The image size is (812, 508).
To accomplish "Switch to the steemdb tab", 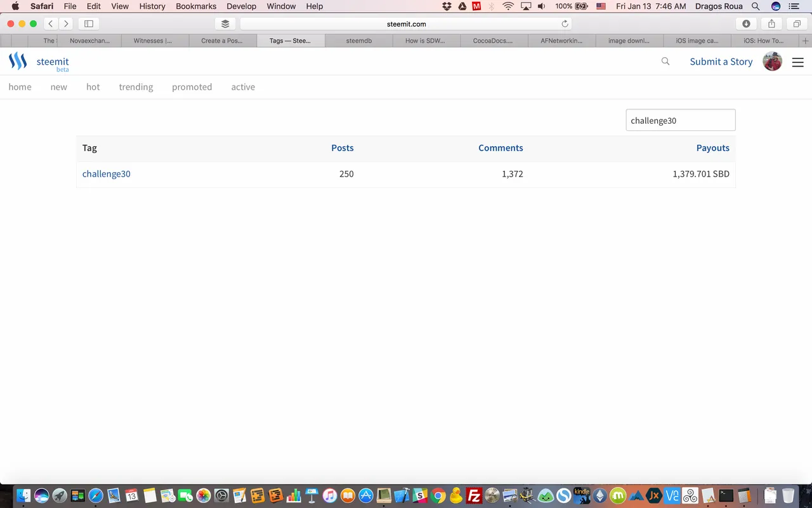I will pos(359,41).
